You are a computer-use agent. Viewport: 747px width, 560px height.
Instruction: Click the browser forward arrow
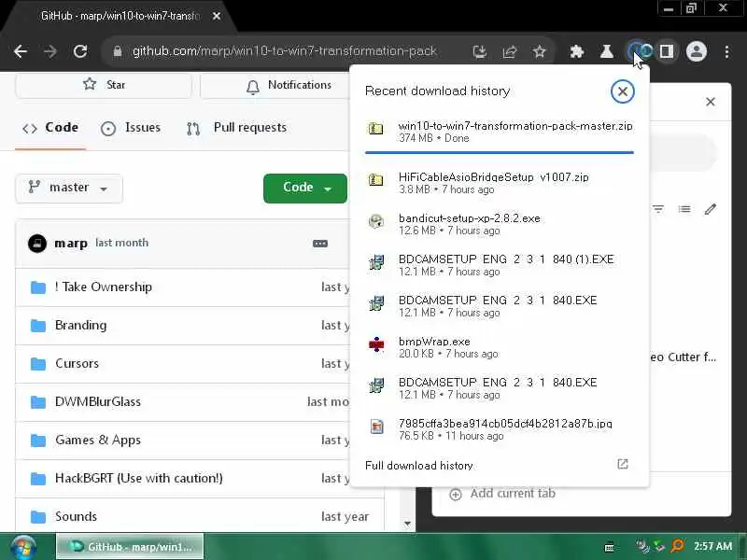click(50, 51)
